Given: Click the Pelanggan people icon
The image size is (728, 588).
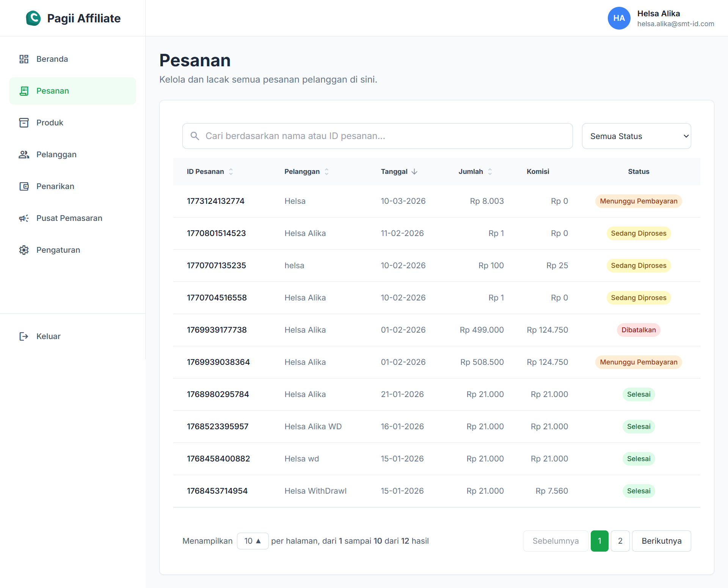Looking at the screenshot, I should coord(24,155).
